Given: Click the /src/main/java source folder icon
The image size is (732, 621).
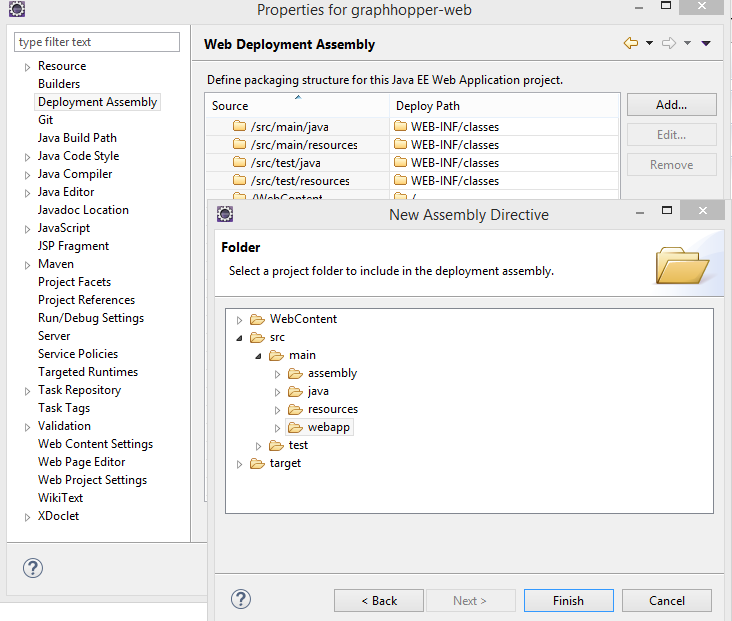Looking at the screenshot, I should [239, 127].
